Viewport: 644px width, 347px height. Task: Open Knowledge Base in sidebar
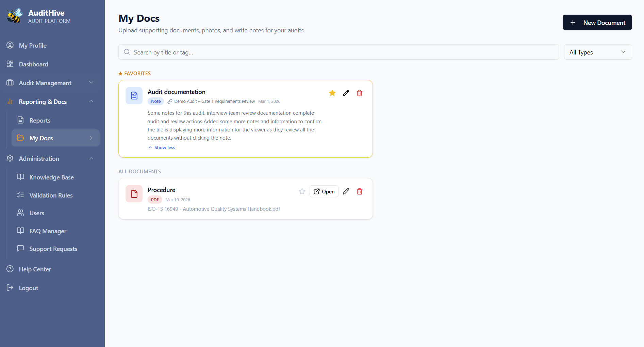click(x=51, y=177)
